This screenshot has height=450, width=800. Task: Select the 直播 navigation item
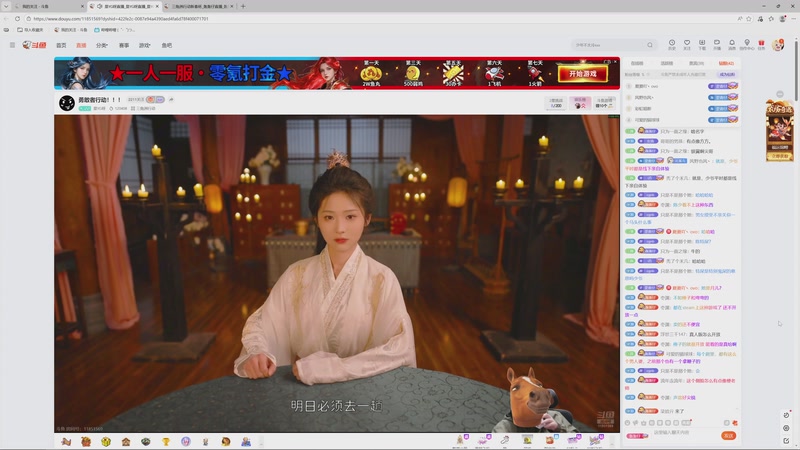(81, 45)
